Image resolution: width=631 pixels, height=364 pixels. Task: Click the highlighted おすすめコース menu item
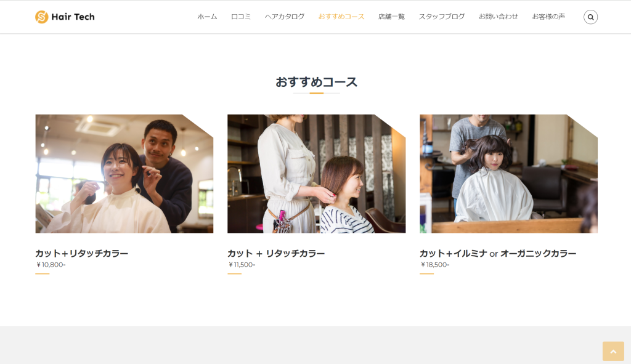pos(341,17)
